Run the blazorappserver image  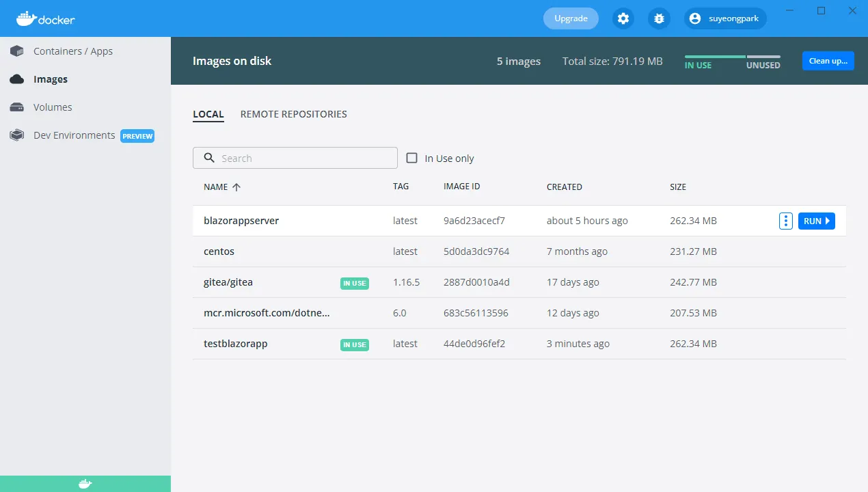pos(817,221)
